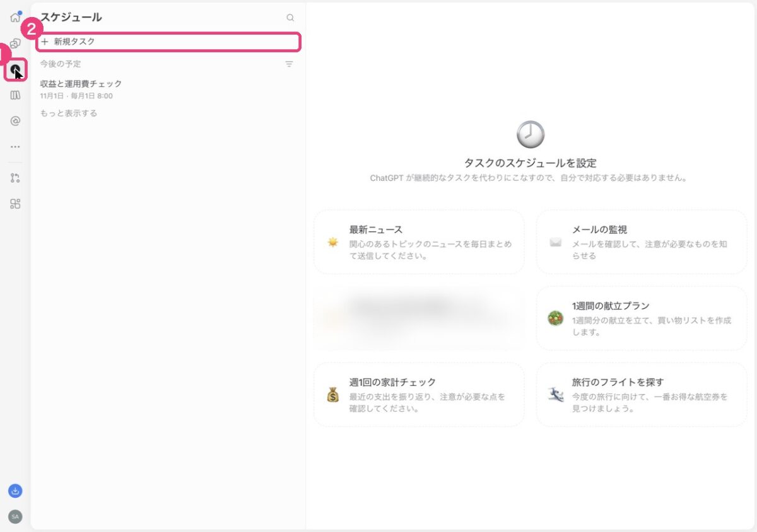Open the filter icon next to 今後の予定
Screen dimensions: 757x532
pyautogui.click(x=289, y=64)
